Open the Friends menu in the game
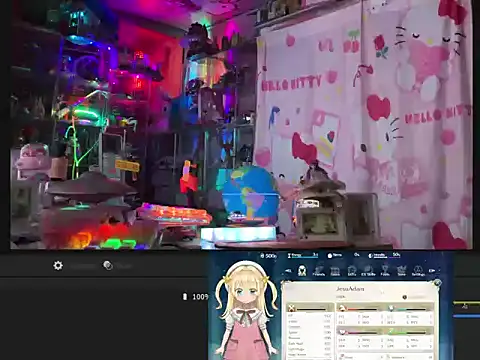 [319, 271]
